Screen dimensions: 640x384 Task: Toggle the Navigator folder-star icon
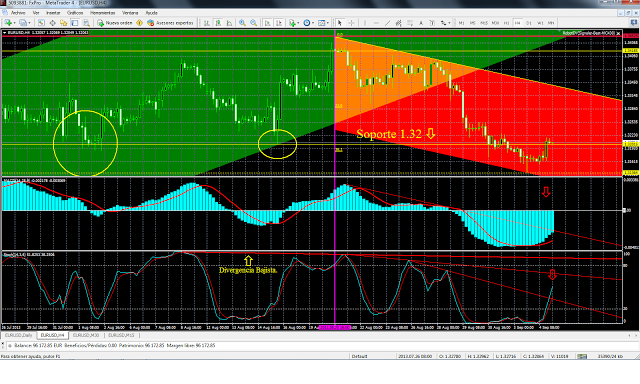point(63,23)
